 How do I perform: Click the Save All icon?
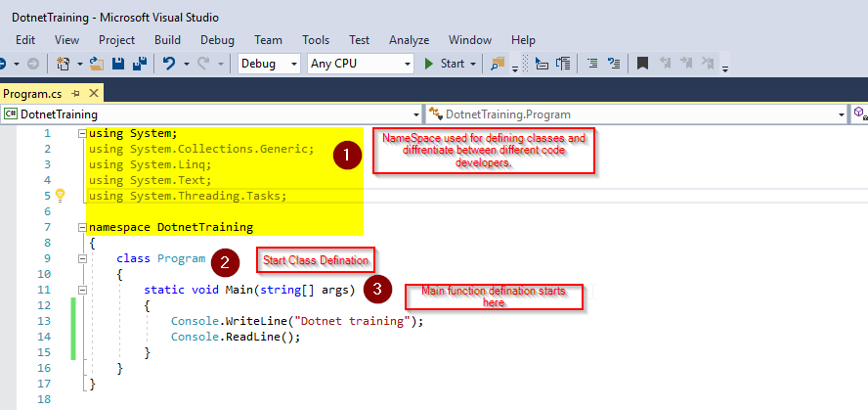pyautogui.click(x=140, y=64)
